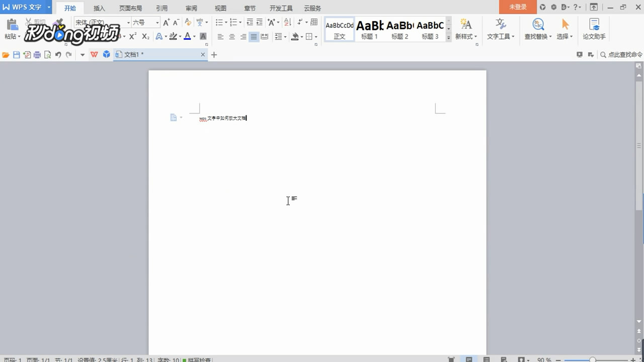Click the insert table grid icon

(x=314, y=22)
